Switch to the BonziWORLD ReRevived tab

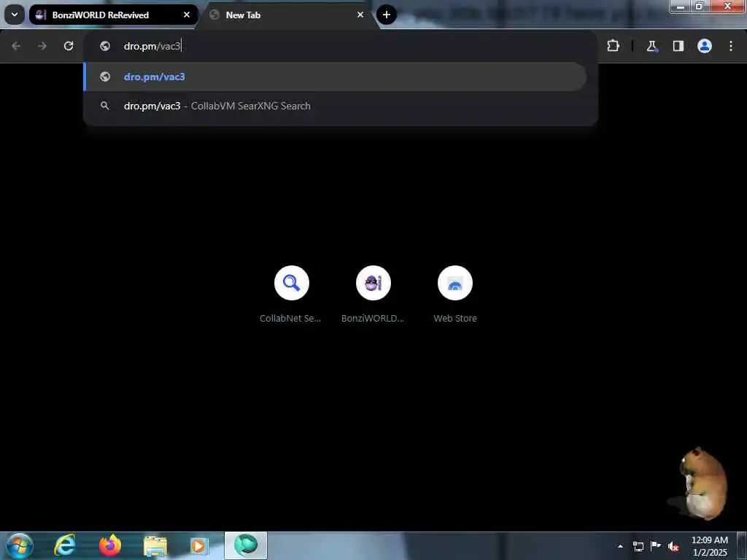coord(113,15)
